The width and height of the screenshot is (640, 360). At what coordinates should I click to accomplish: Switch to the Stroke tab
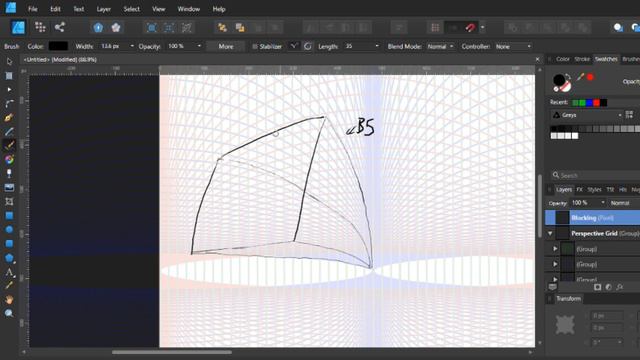pyautogui.click(x=582, y=59)
